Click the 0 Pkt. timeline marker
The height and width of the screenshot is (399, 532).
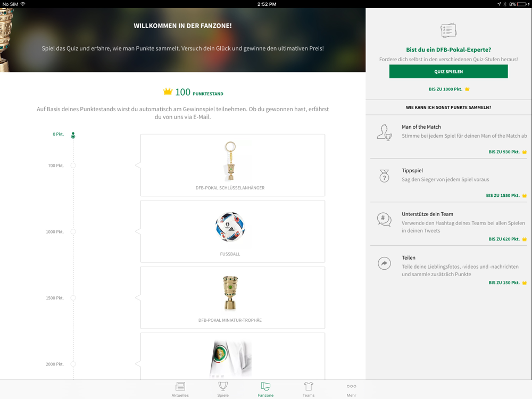(x=73, y=135)
